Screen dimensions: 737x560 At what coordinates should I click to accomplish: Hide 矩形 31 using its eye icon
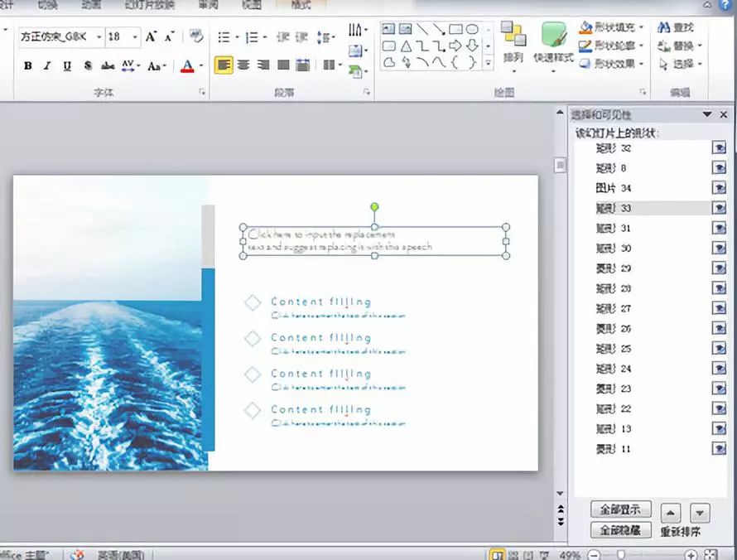(719, 228)
